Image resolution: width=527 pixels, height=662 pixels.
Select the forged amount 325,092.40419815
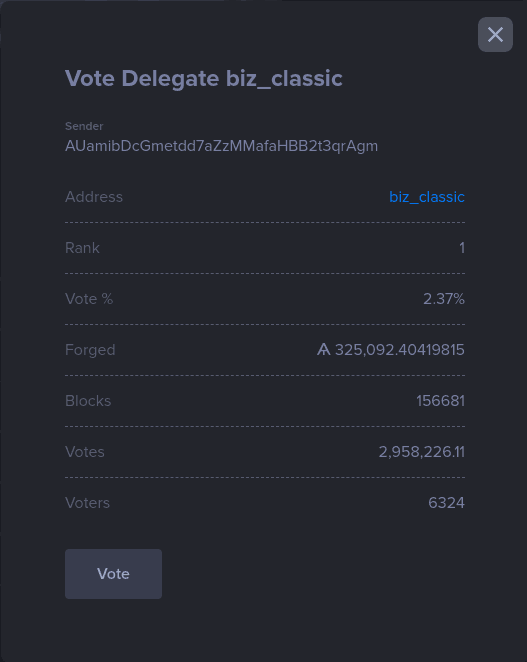[399, 350]
